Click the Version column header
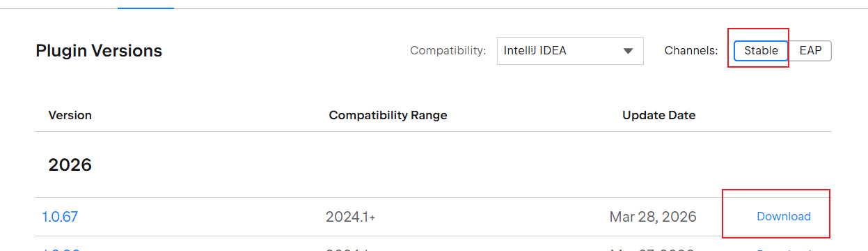Screen dimensions: 868x251 point(70,115)
